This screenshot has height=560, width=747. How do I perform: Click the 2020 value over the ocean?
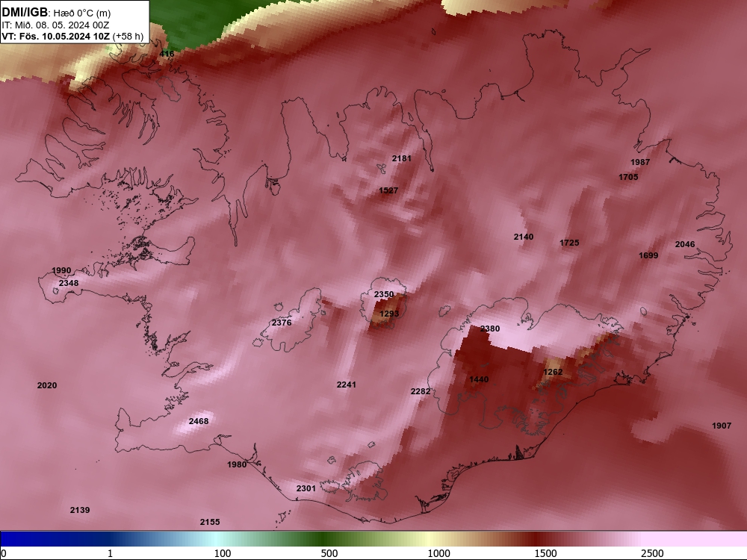tap(47, 386)
